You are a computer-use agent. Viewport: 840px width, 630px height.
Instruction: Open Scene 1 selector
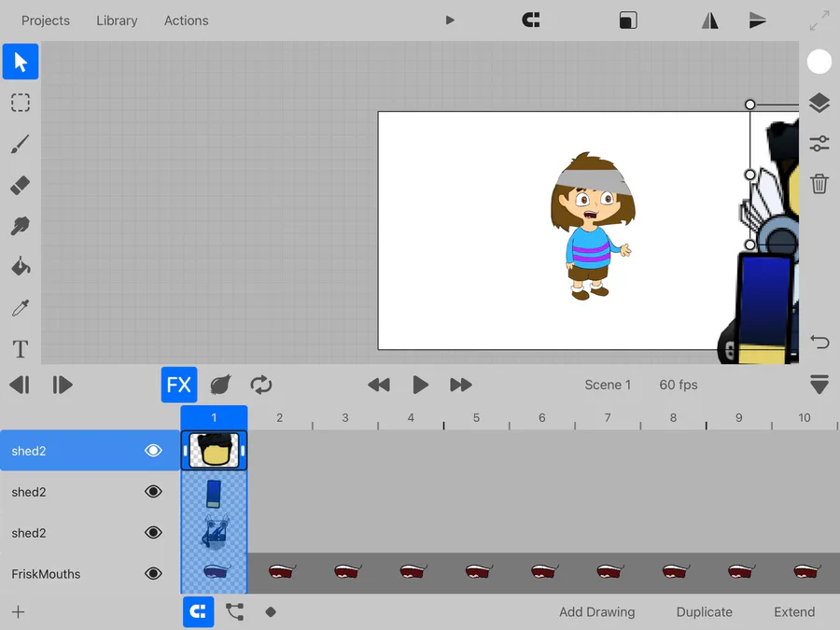608,385
